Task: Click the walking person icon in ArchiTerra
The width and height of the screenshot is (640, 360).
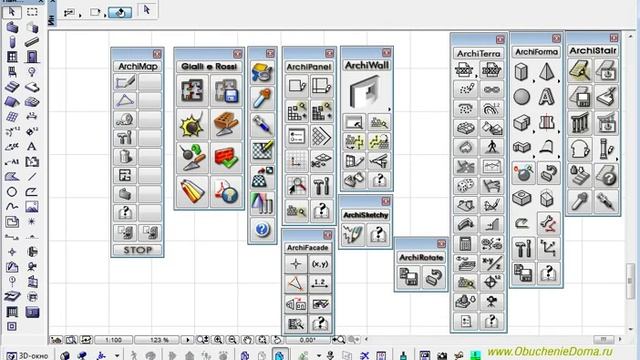Action: (x=491, y=147)
